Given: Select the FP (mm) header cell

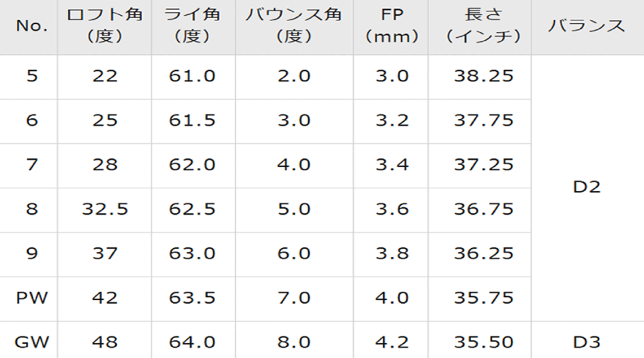Looking at the screenshot, I should coord(391,26).
